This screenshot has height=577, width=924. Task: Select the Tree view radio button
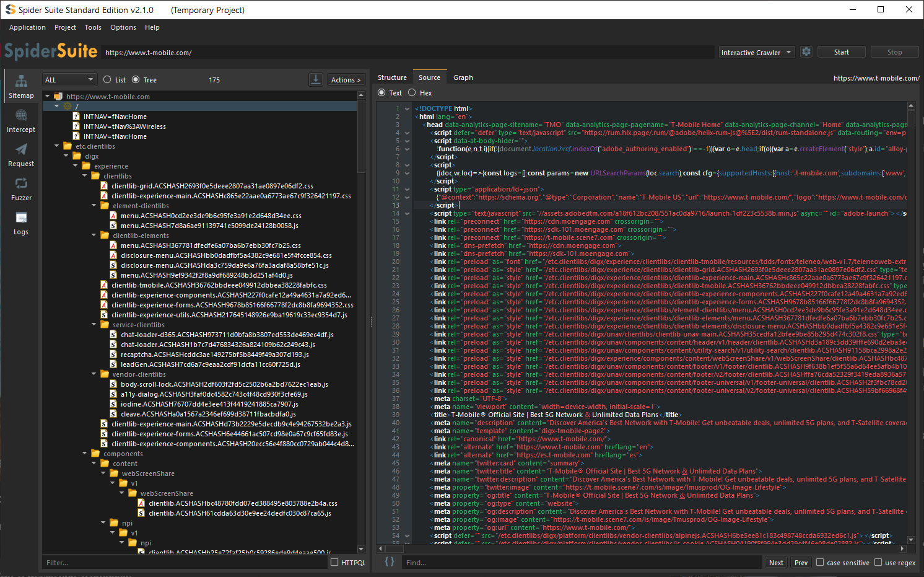[136, 79]
